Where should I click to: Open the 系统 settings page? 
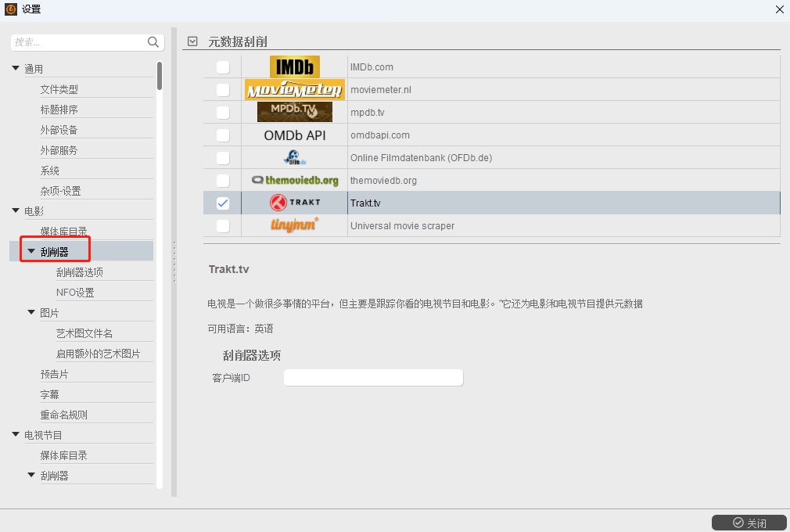pos(50,171)
